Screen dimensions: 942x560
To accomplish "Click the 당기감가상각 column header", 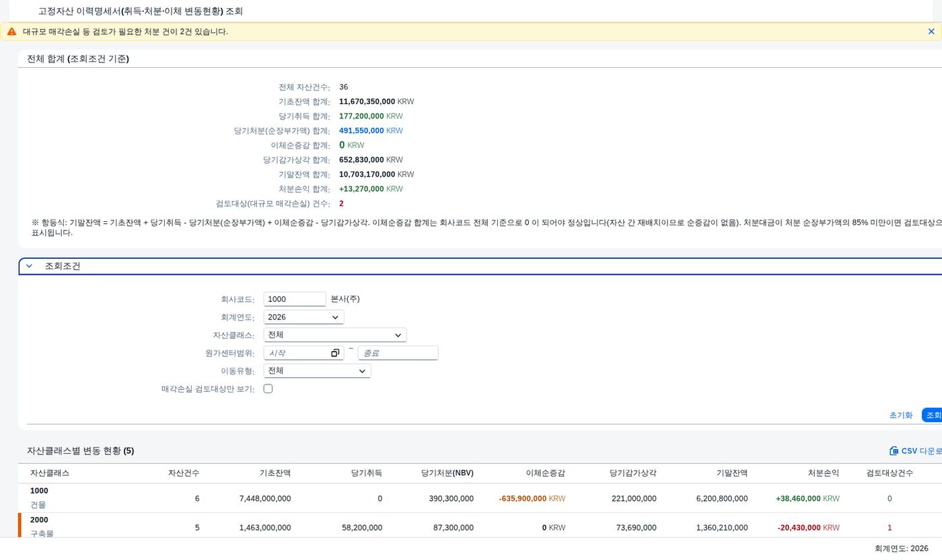I will tap(633, 473).
